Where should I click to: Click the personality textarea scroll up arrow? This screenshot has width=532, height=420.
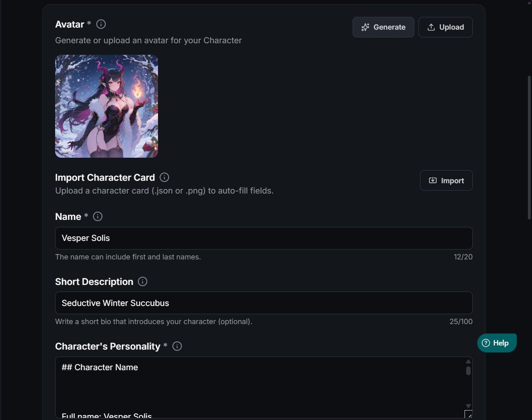point(468,362)
